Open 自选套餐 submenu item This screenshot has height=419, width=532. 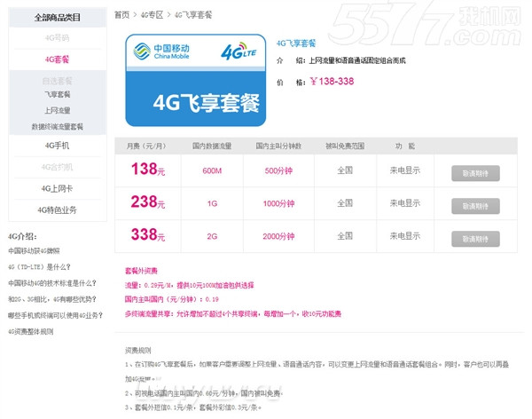point(58,81)
